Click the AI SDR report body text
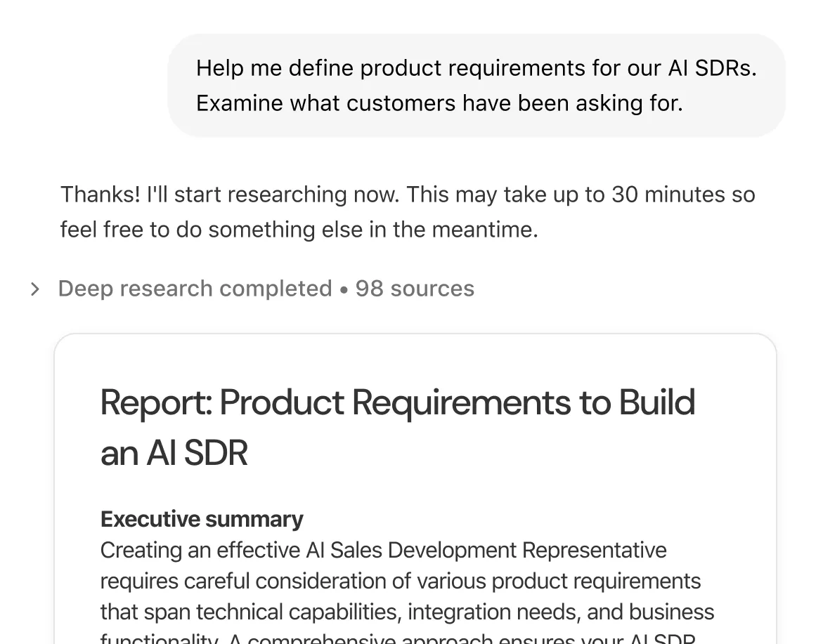Image resolution: width=823 pixels, height=644 pixels. click(408, 581)
